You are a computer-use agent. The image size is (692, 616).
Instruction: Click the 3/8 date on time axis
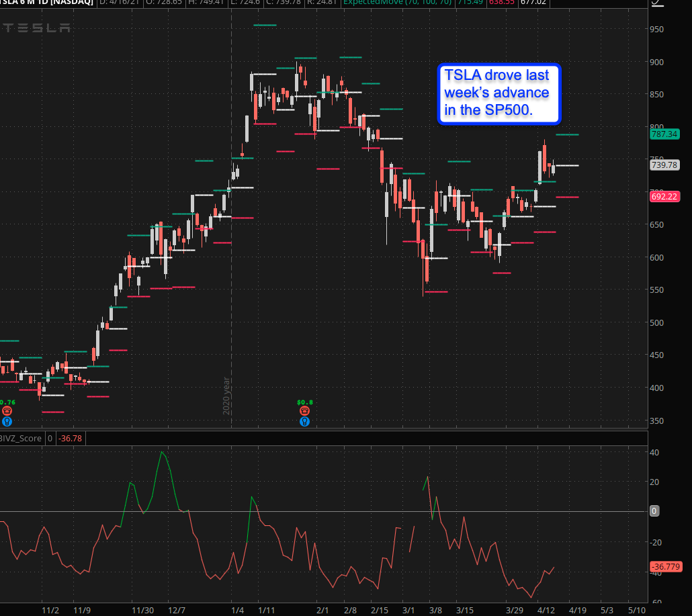[x=435, y=610]
